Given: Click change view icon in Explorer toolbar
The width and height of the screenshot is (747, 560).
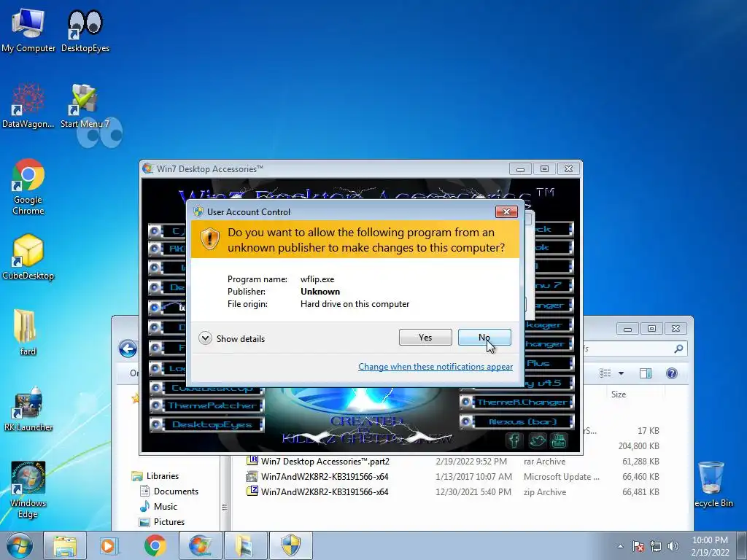Looking at the screenshot, I should pos(605,373).
